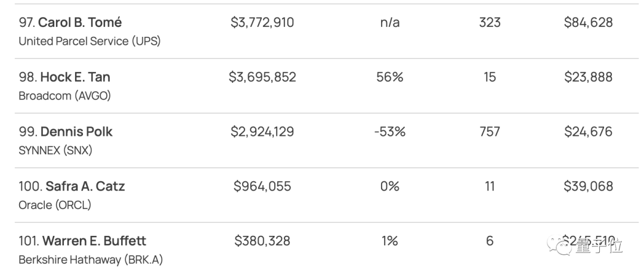Click the 757 ratio number
Screen dimensions: 644x274
pos(490,132)
